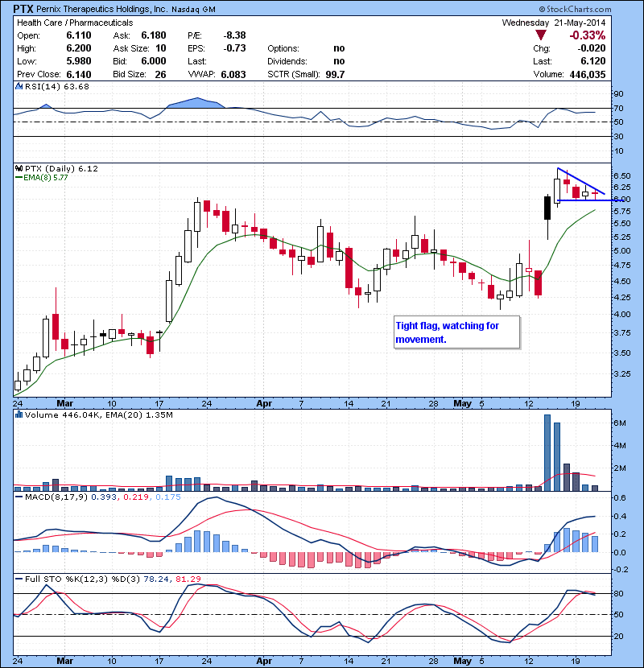This screenshot has height=668, width=644.
Task: Click the Bid Size value 26
Action: (160, 74)
